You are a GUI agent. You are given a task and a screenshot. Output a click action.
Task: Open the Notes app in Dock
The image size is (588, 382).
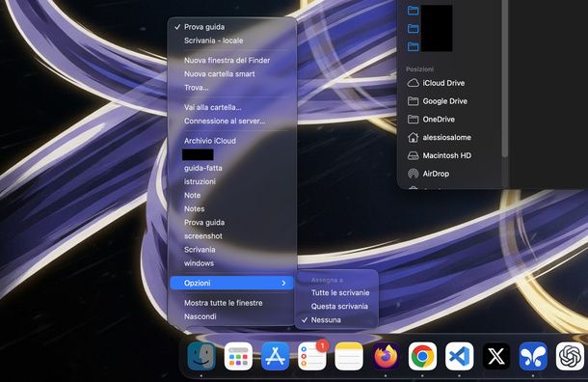(349, 356)
